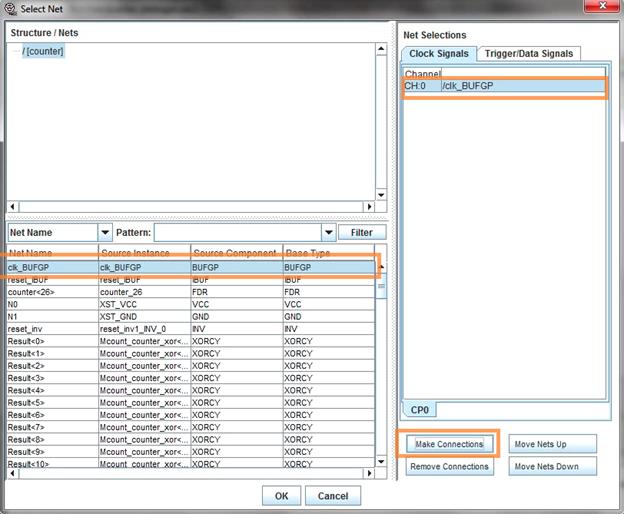Click the structure tree scroll right arrow

[x=369, y=206]
